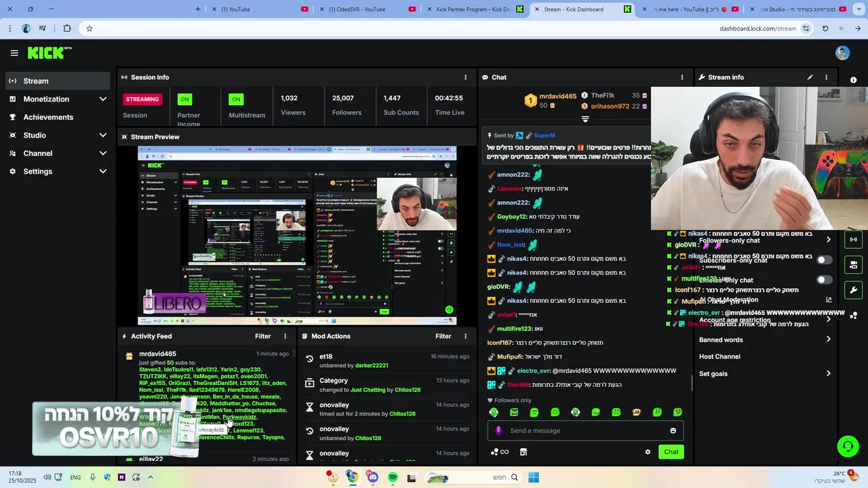Open Host Channel setting
The width and height of the screenshot is (868, 488).
point(719,357)
